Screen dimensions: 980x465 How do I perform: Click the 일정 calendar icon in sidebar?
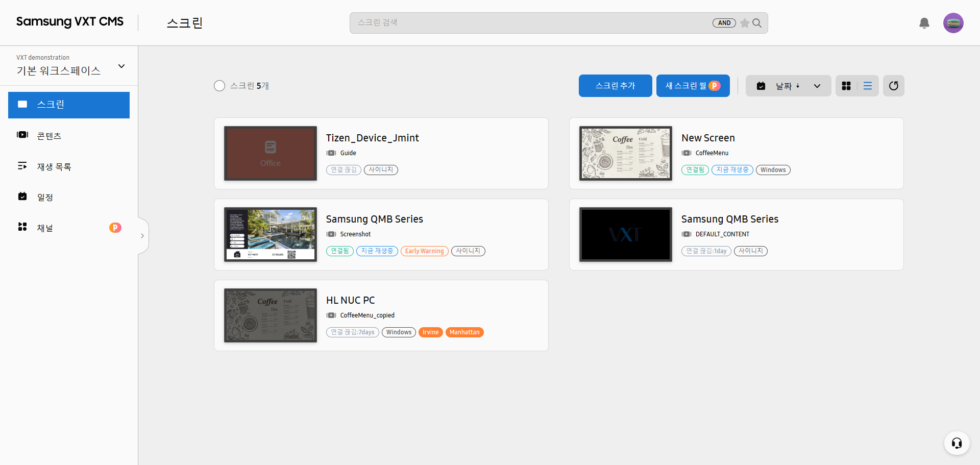click(22, 197)
